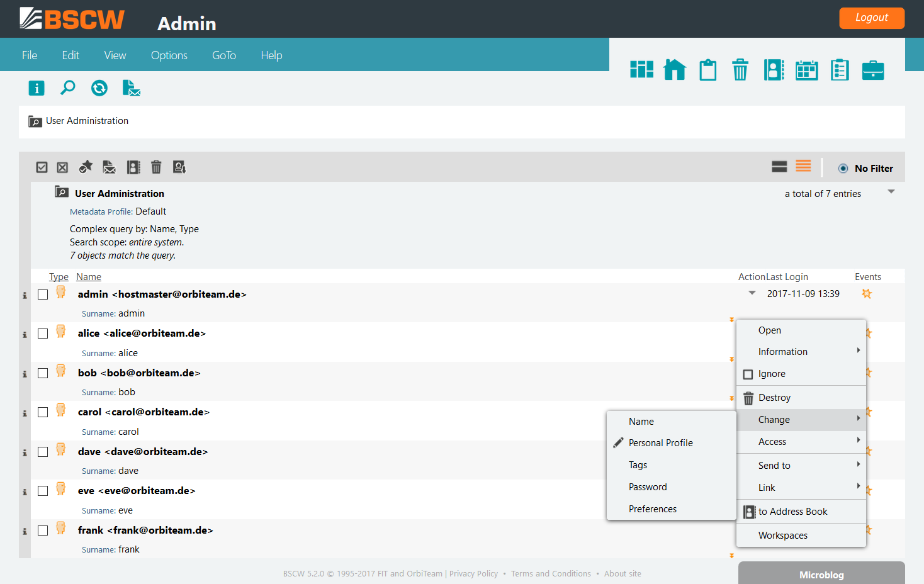Viewport: 924px width, 584px height.
Task: Choose Password in Change submenu
Action: click(x=672, y=487)
